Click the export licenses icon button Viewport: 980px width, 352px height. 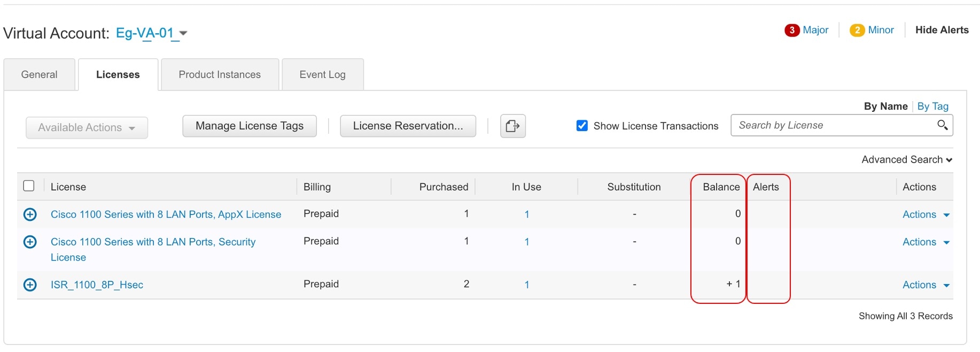pos(513,126)
